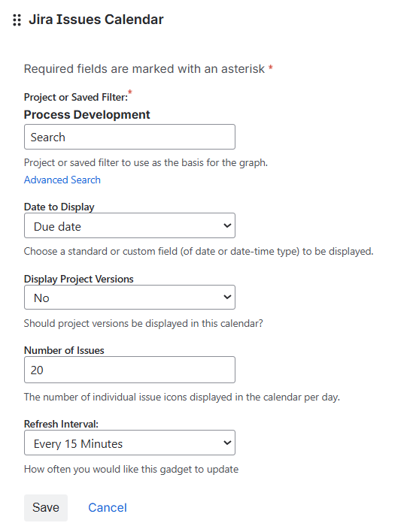The height and width of the screenshot is (532, 410).
Task: Click the Refresh Interval label
Action: [x=61, y=424]
